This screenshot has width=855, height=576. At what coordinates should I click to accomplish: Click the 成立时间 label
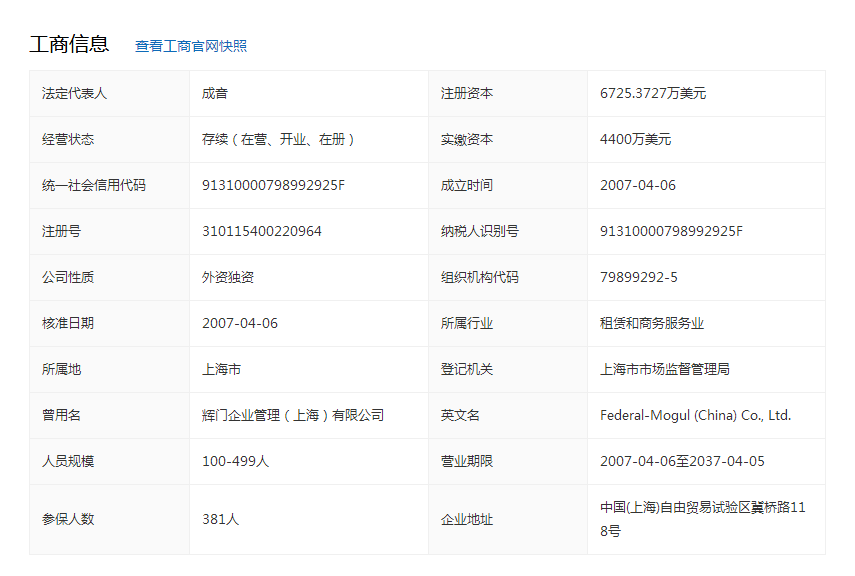click(x=467, y=185)
